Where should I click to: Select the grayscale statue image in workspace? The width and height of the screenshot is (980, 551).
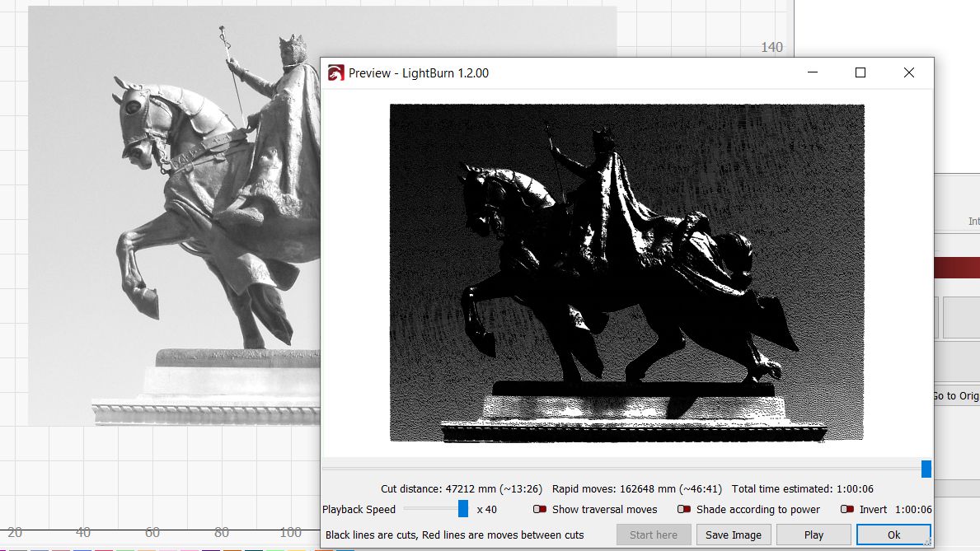174,216
